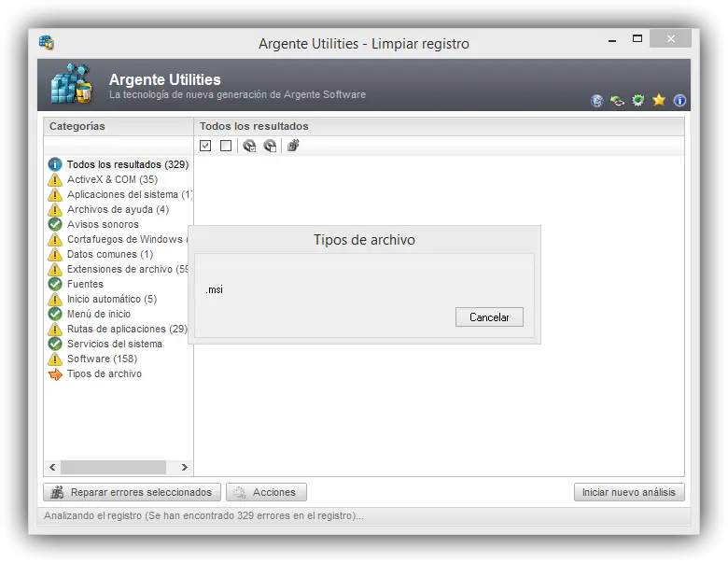The image size is (728, 563).
Task: Click the warning icon beside Archivos de ayuda
Action: (x=55, y=209)
